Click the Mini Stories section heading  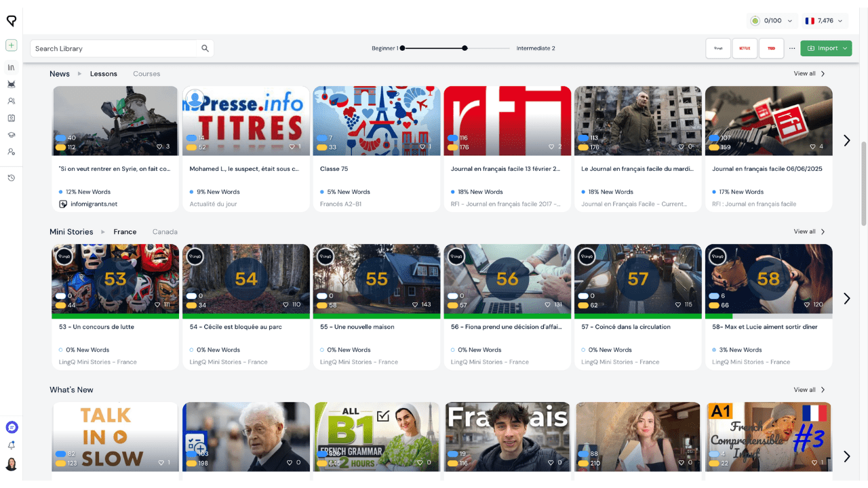point(71,232)
